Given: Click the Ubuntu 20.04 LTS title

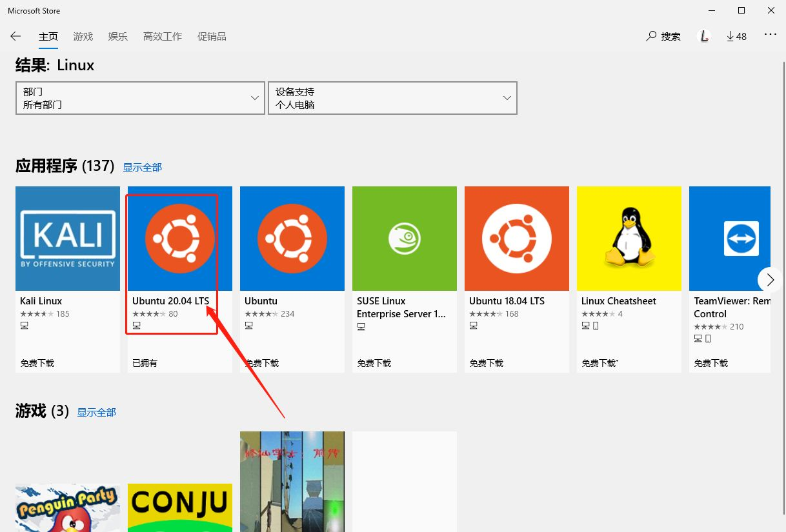Looking at the screenshot, I should point(171,301).
